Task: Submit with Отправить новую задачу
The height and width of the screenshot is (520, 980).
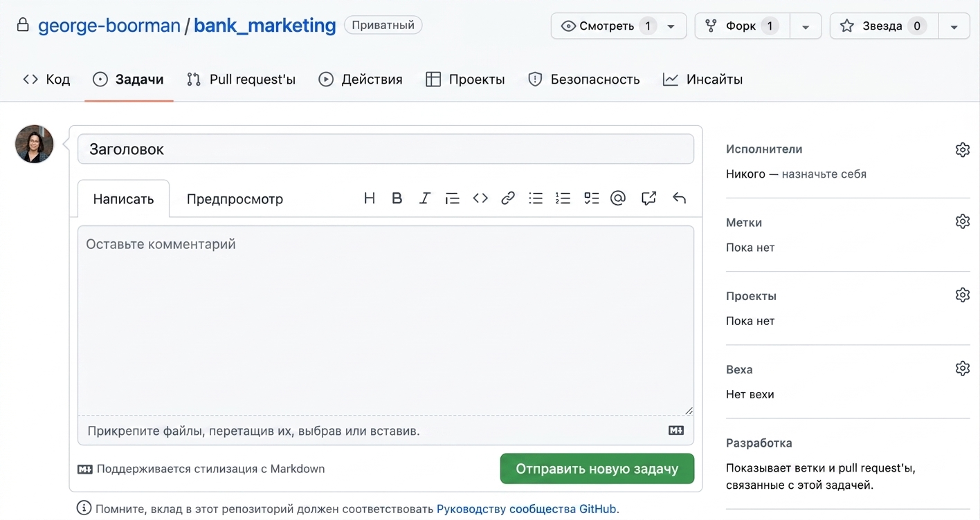Action: coord(597,469)
